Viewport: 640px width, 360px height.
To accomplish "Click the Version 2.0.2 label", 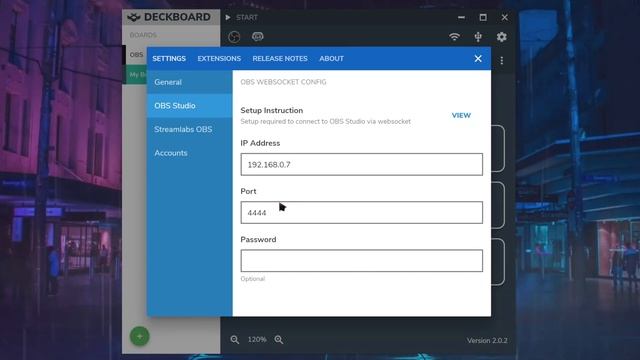I will pyautogui.click(x=487, y=340).
